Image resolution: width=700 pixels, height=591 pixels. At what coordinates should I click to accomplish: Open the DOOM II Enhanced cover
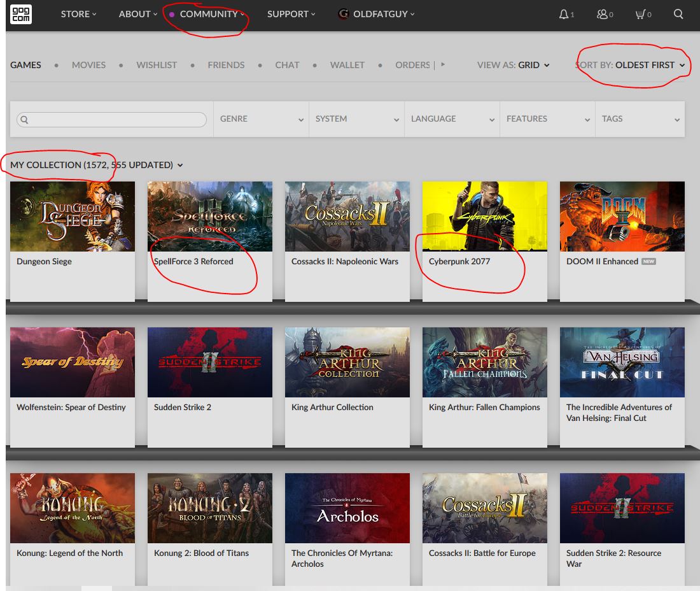point(622,216)
